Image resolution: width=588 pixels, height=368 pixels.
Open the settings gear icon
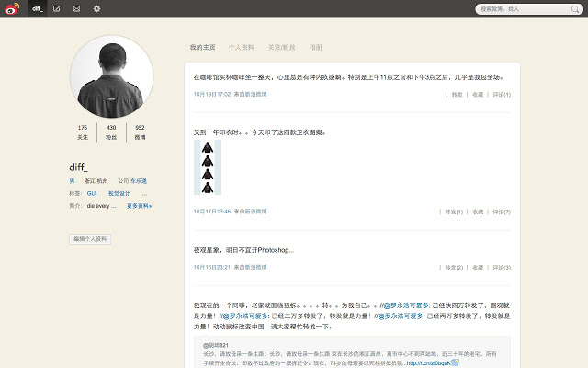coord(96,8)
